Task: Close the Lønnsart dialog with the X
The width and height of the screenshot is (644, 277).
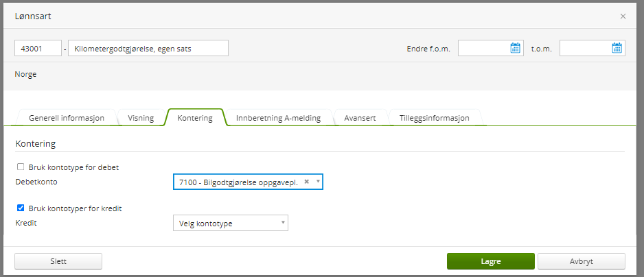Action: pos(623,16)
